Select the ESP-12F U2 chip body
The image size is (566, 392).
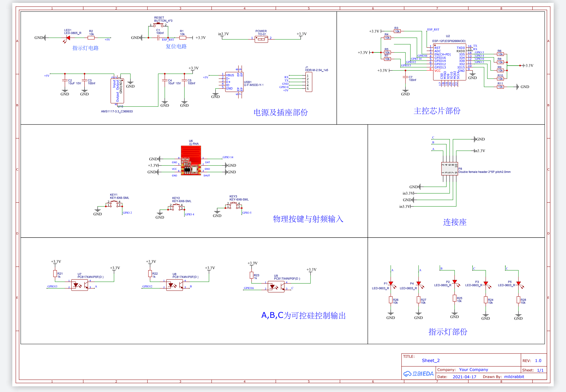coord(449,62)
